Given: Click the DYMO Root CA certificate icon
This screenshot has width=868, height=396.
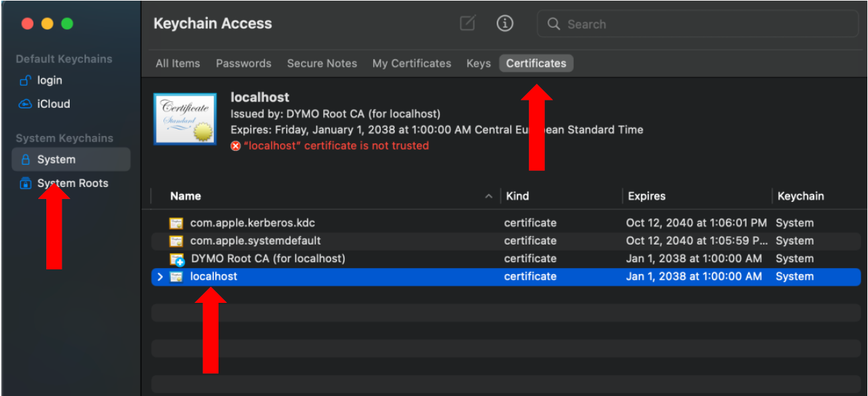Looking at the screenshot, I should pos(177,259).
